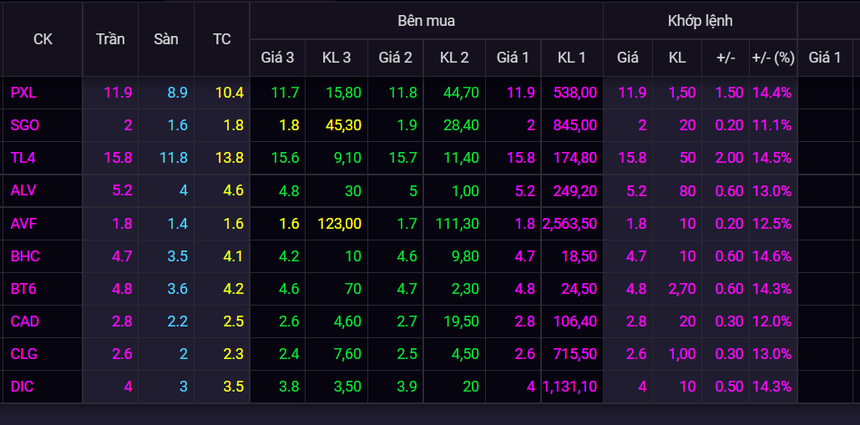Select the Bên mua header group

426,20
